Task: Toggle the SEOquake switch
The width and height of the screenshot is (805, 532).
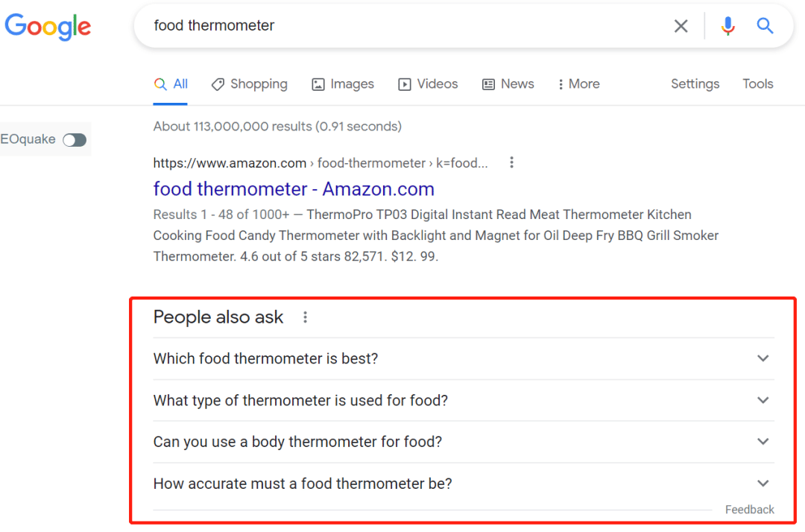Action: tap(75, 140)
